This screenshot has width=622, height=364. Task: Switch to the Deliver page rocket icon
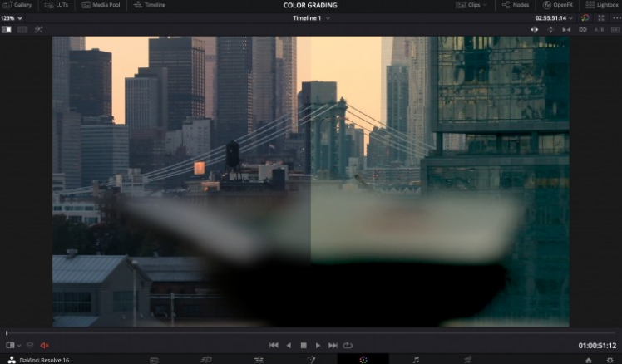pyautogui.click(x=468, y=359)
